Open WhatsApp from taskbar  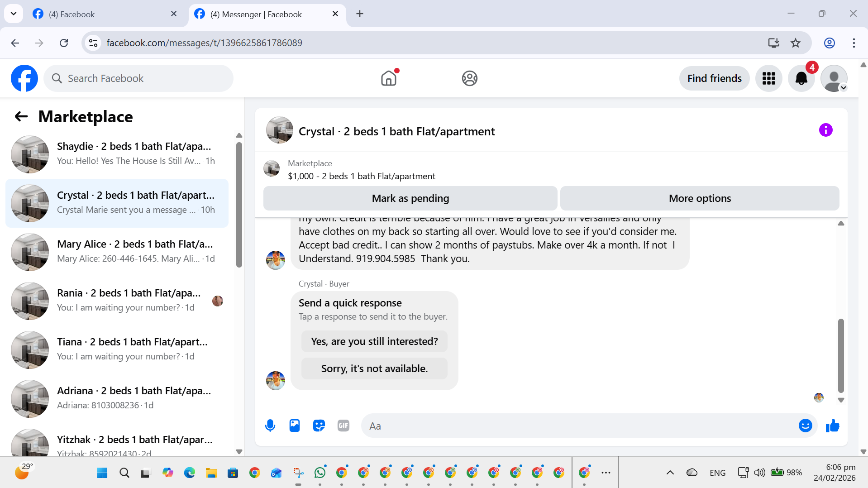point(320,473)
